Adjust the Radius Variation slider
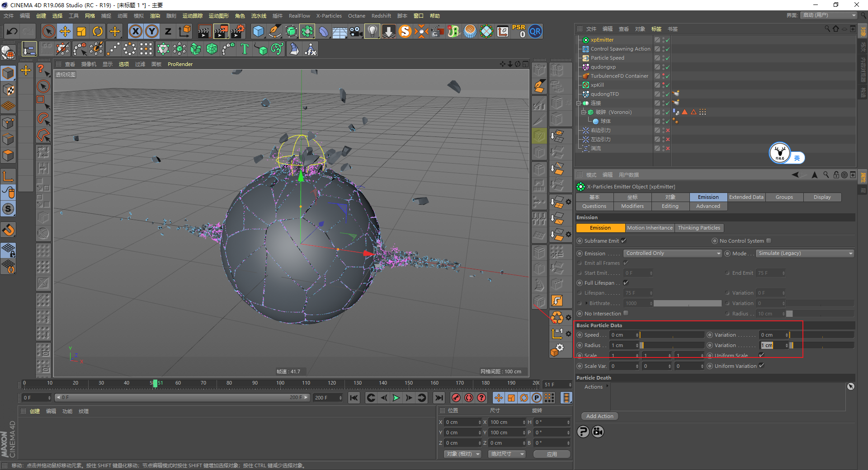Image resolution: width=868 pixels, height=470 pixels. click(x=821, y=345)
